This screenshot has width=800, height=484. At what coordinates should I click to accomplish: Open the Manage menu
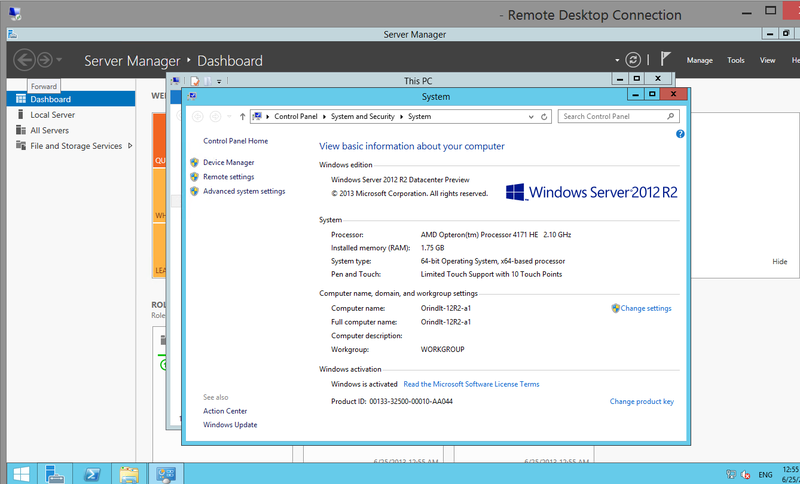point(699,60)
